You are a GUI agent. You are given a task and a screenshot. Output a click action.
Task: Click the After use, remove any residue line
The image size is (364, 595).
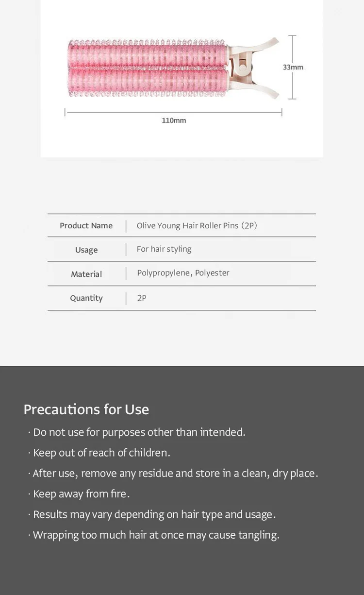pyautogui.click(x=173, y=473)
